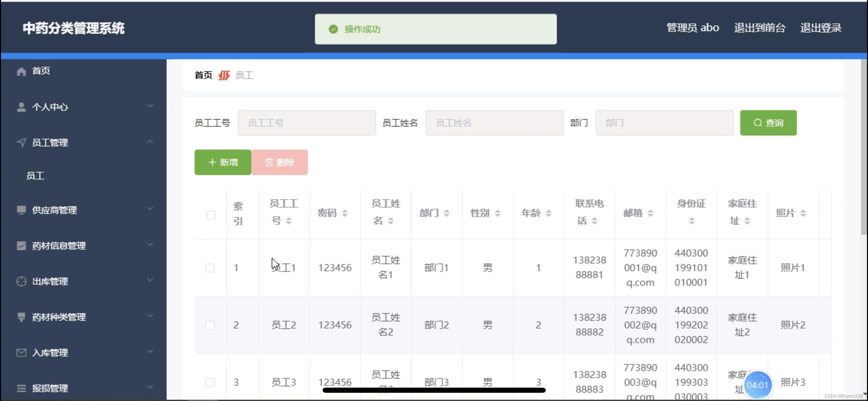Click the envelope icon beside 入库管理

pos(21,353)
